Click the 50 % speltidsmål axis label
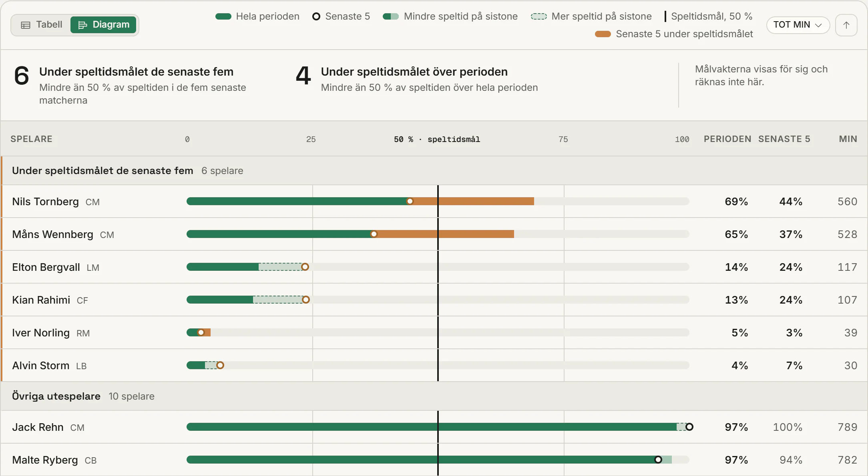 (x=437, y=139)
